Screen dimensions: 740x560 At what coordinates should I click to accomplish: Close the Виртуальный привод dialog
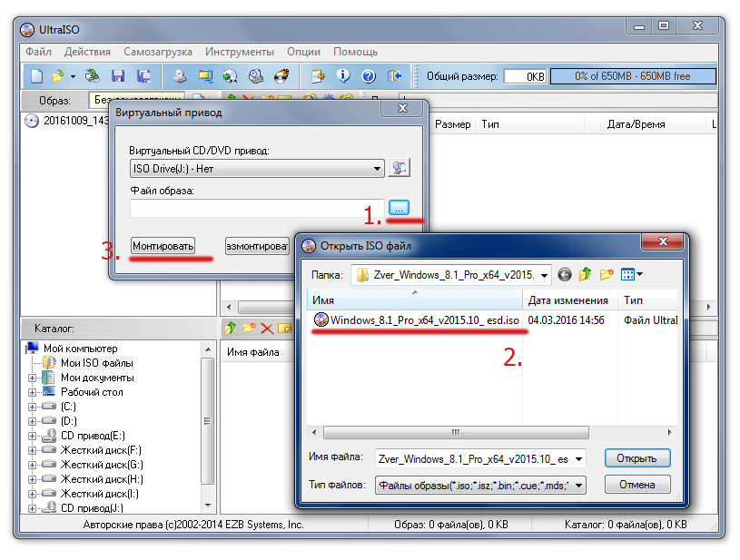[x=402, y=108]
